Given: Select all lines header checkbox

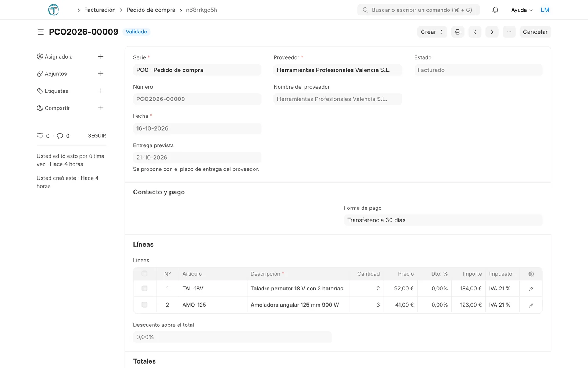Looking at the screenshot, I should point(144,274).
